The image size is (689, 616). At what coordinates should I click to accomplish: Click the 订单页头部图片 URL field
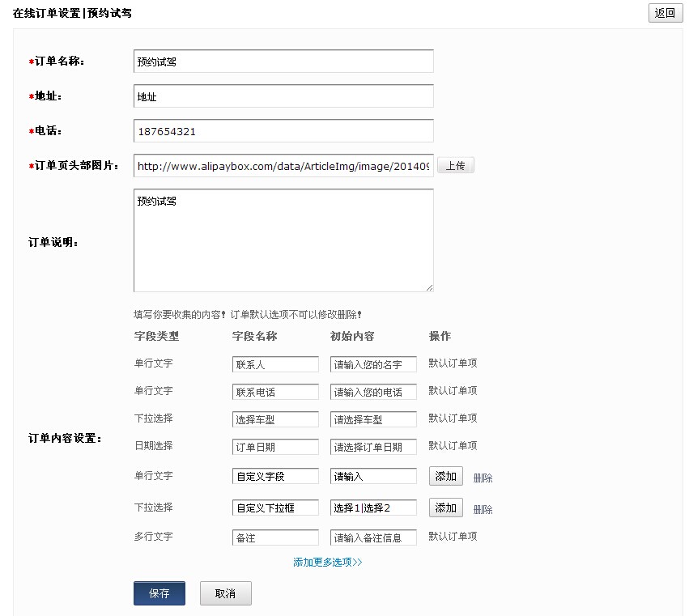283,166
